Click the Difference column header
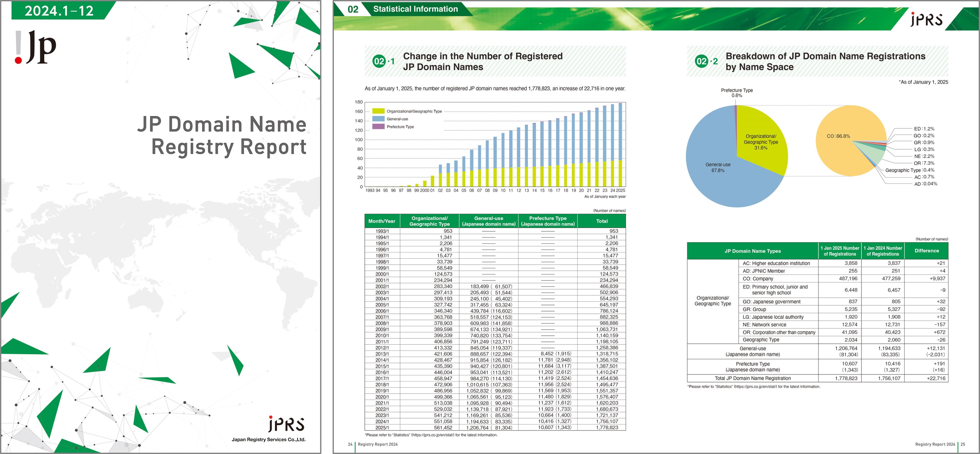This screenshot has height=454, width=980. tap(927, 251)
